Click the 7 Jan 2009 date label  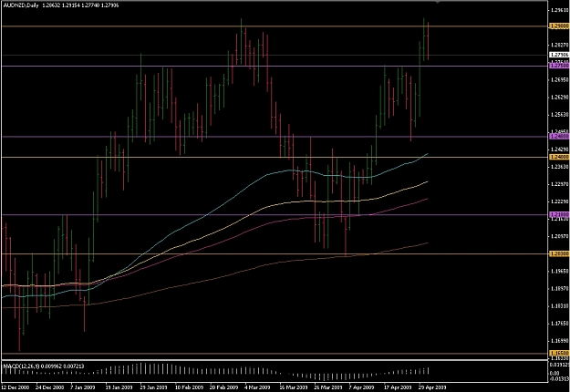(x=83, y=387)
